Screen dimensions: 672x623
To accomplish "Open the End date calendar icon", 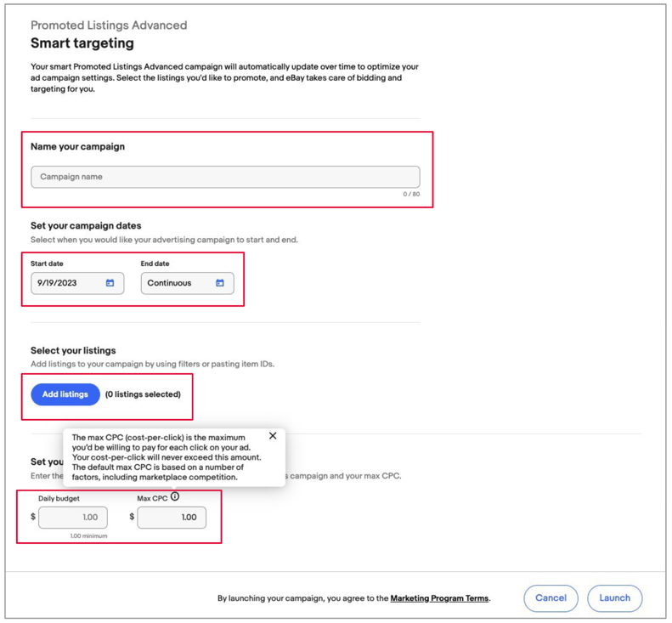I will (x=220, y=283).
